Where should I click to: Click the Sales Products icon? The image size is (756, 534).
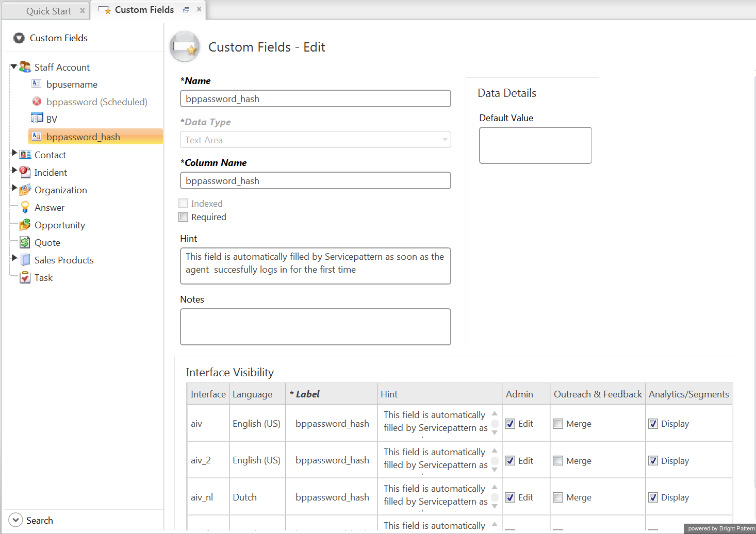pos(25,260)
